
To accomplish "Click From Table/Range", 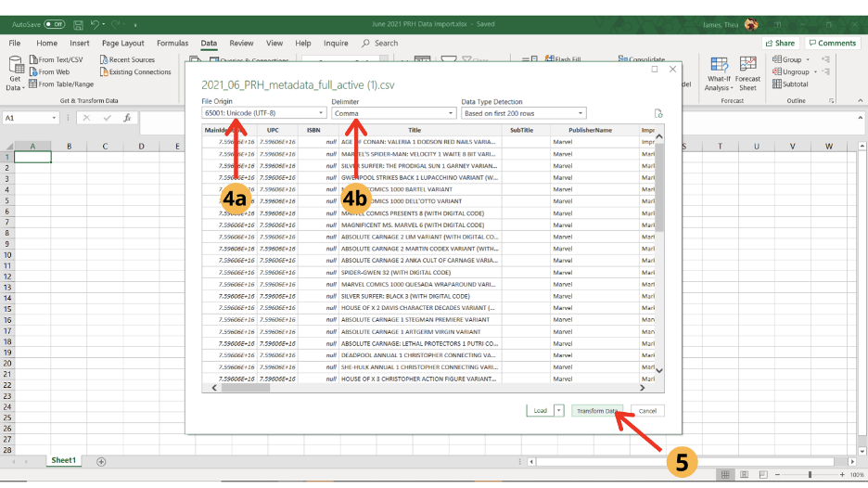I will pyautogui.click(x=61, y=84).
